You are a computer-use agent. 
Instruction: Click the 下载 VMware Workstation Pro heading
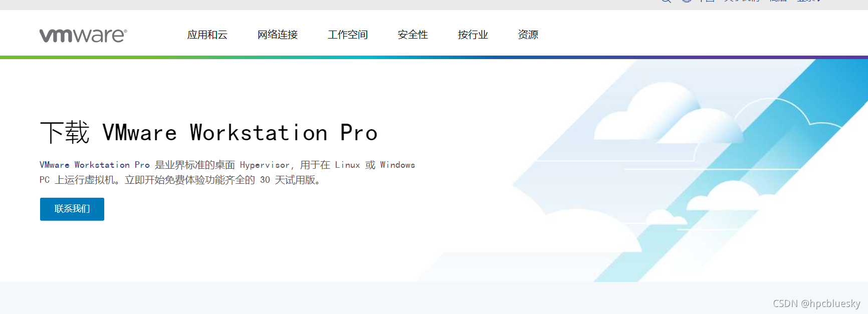point(209,133)
